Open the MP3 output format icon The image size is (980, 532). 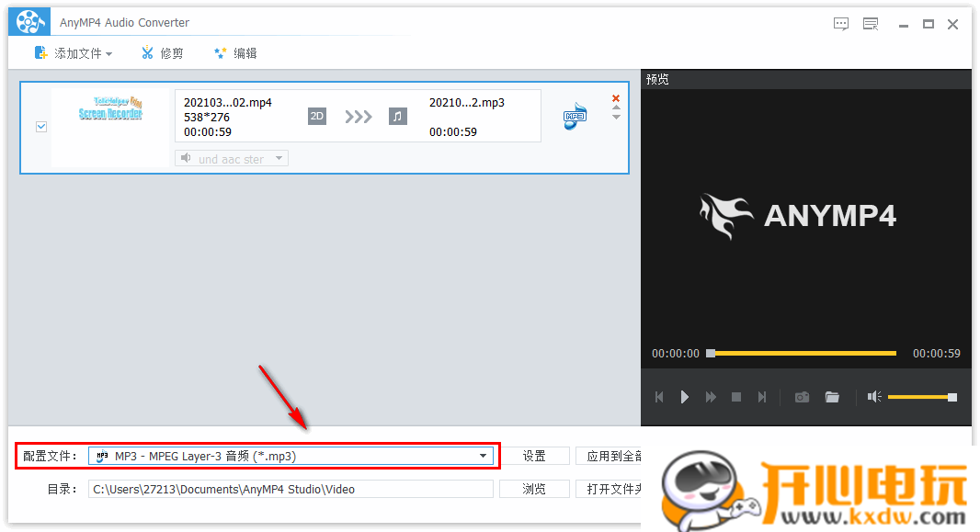(575, 116)
